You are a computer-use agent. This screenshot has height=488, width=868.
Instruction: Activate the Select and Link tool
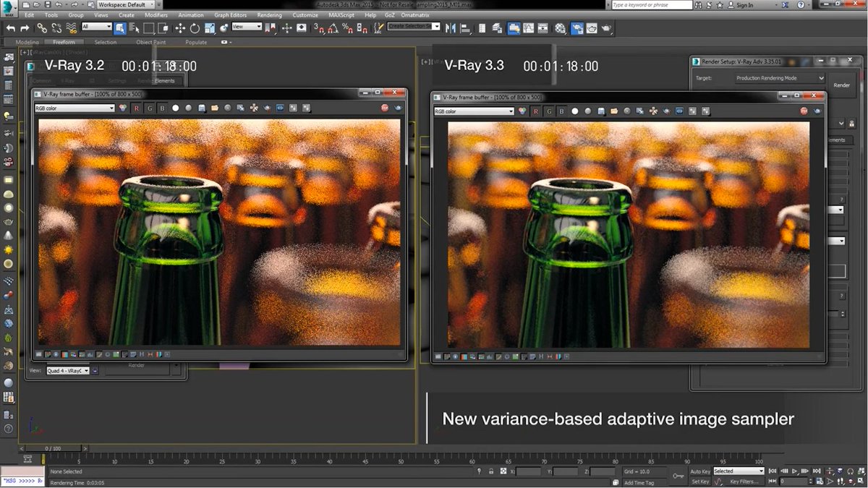(43, 28)
